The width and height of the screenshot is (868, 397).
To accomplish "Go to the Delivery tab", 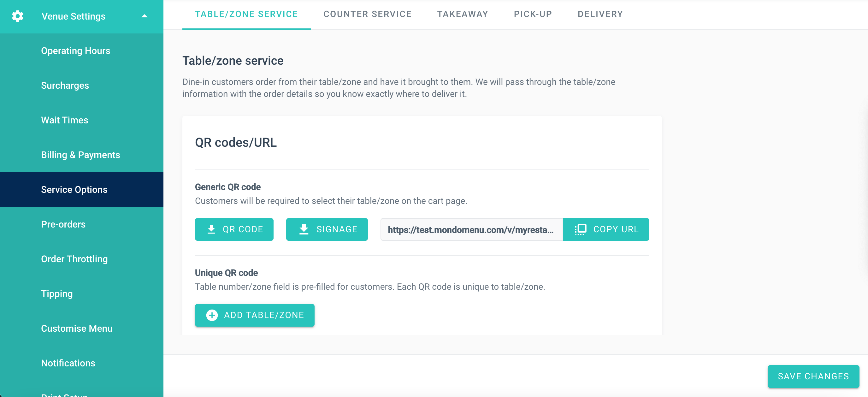I will (x=600, y=14).
